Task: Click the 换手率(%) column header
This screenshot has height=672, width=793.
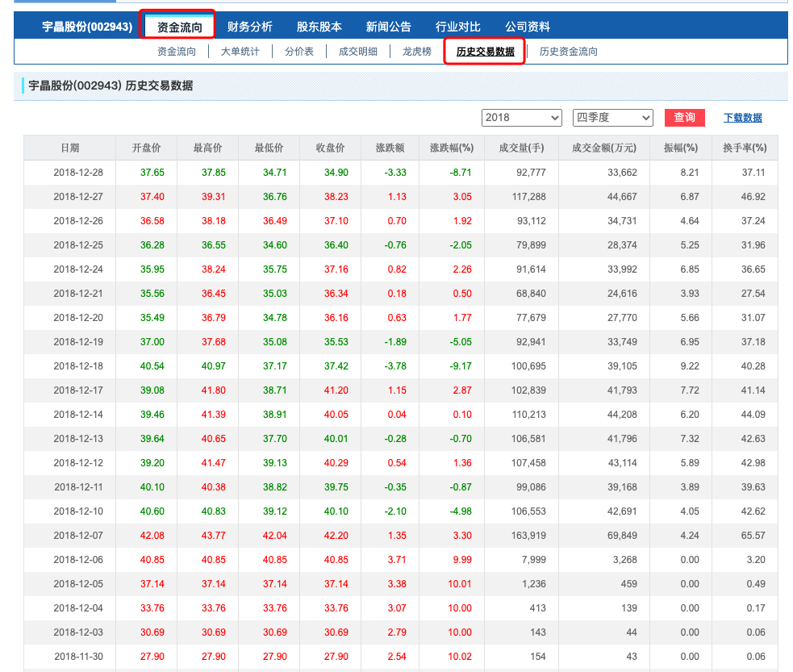Action: coord(744,148)
